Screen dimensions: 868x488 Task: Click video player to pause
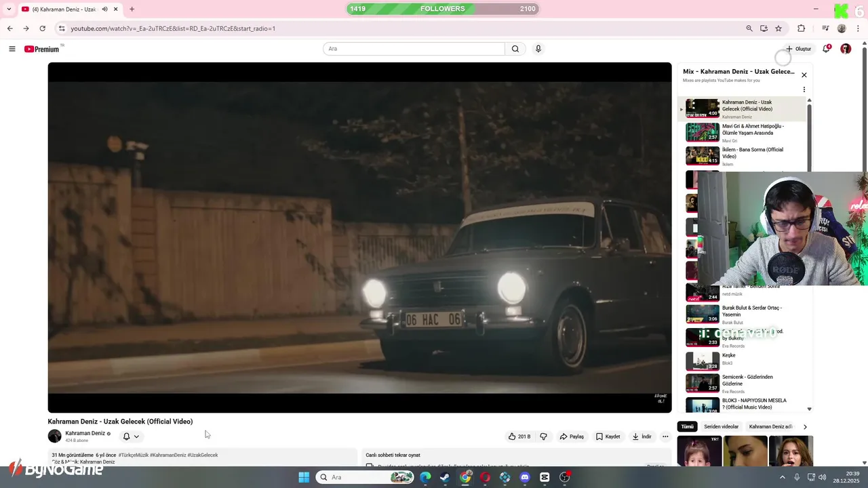click(x=359, y=237)
